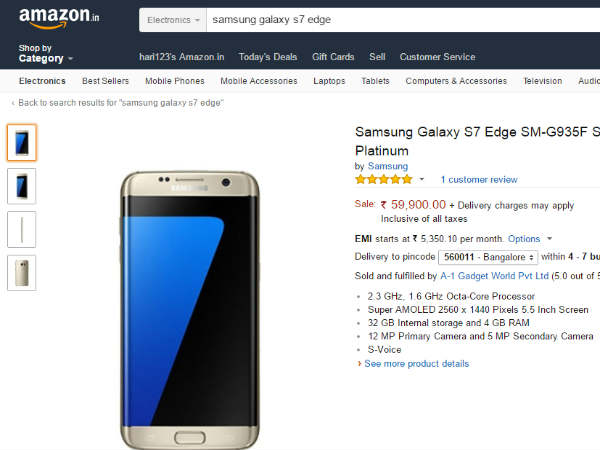Open the five-star rating graphic
The height and width of the screenshot is (450, 600).
pyautogui.click(x=384, y=180)
